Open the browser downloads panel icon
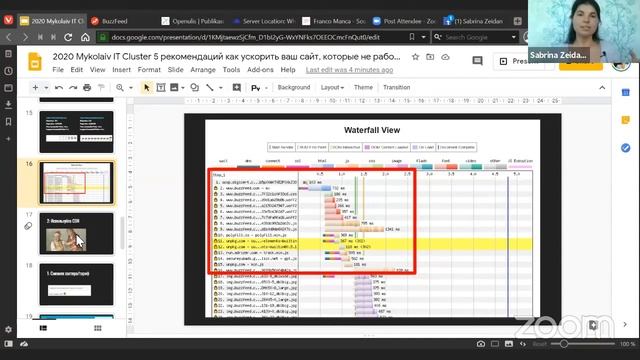Image resolution: width=640 pixels, height=360 pixels. click(8, 104)
